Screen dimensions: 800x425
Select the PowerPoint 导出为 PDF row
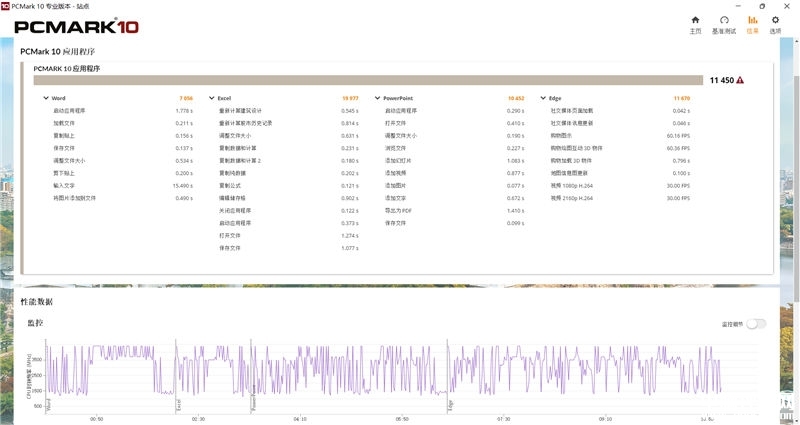click(x=455, y=211)
